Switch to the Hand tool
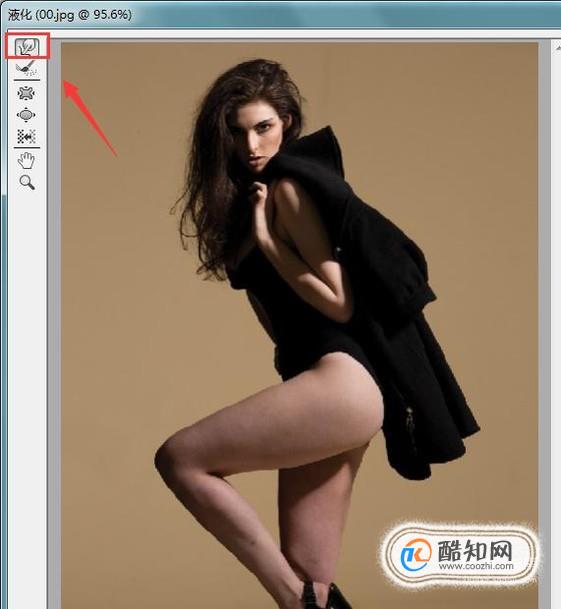This screenshot has height=609, width=561. [26, 160]
